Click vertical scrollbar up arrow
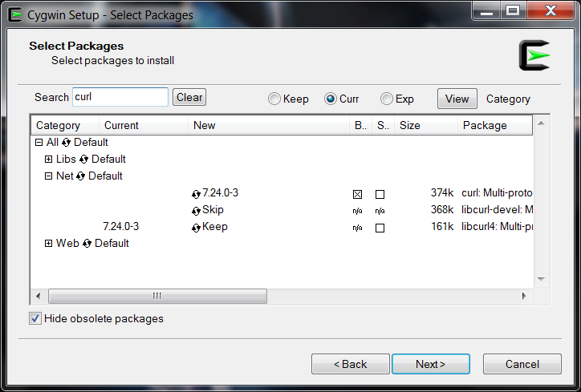The image size is (581, 392). pos(541,123)
